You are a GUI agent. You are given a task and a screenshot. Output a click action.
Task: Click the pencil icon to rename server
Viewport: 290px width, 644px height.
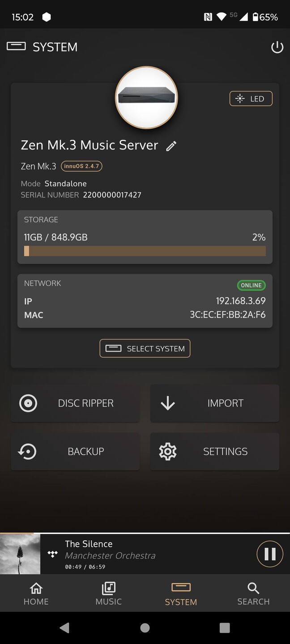click(x=171, y=146)
